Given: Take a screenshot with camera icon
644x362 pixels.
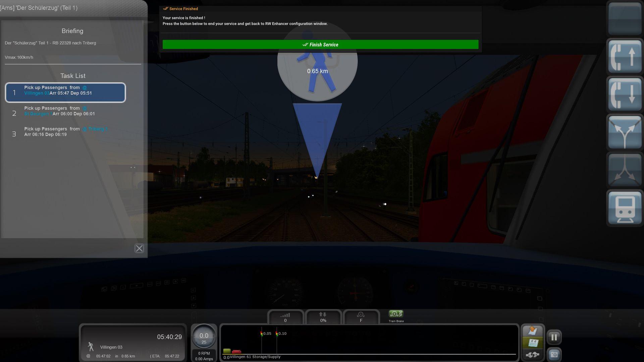Looking at the screenshot, I should [x=554, y=355].
